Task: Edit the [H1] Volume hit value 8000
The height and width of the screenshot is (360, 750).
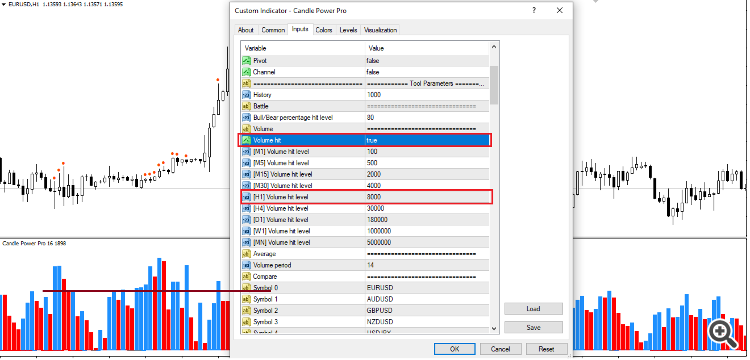Action: [374, 197]
